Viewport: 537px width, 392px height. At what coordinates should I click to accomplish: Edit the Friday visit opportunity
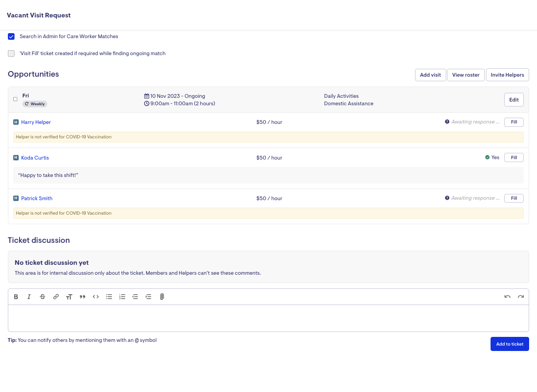coord(514,100)
